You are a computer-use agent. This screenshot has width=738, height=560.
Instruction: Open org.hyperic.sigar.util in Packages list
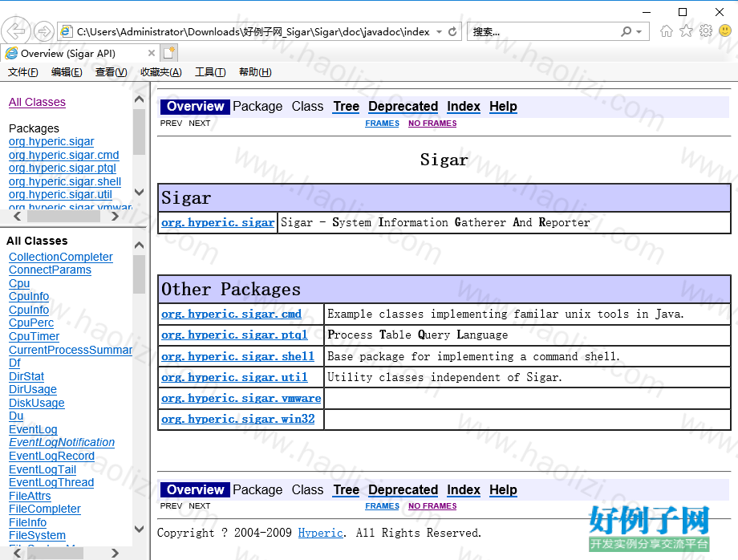60,194
